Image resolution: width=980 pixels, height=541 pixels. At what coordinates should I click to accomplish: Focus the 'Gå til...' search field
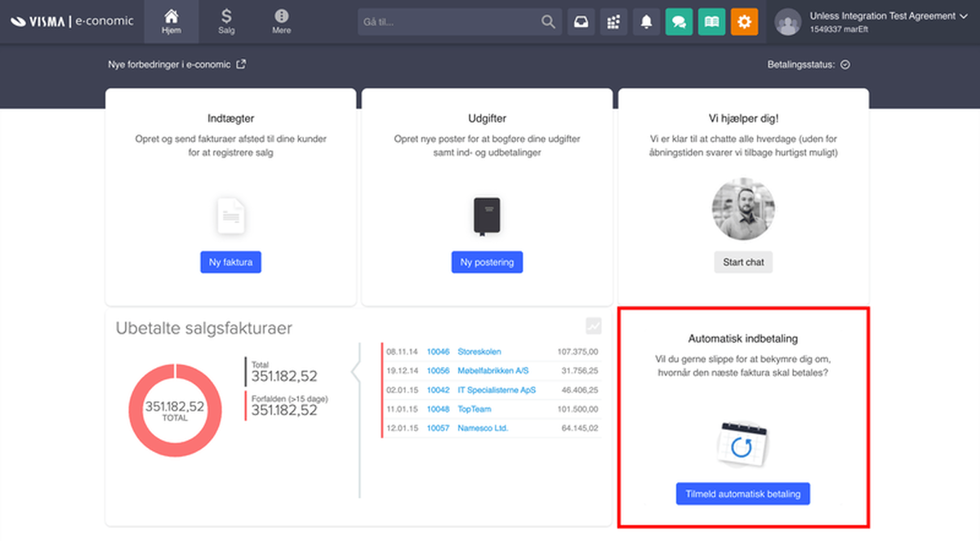pyautogui.click(x=449, y=21)
